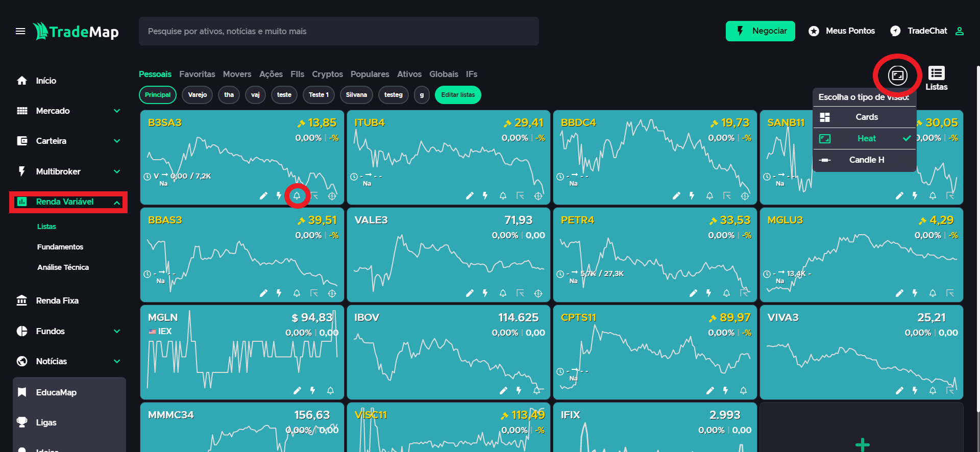Switch to the Cryptos tab
The image size is (980, 452).
(x=327, y=74)
